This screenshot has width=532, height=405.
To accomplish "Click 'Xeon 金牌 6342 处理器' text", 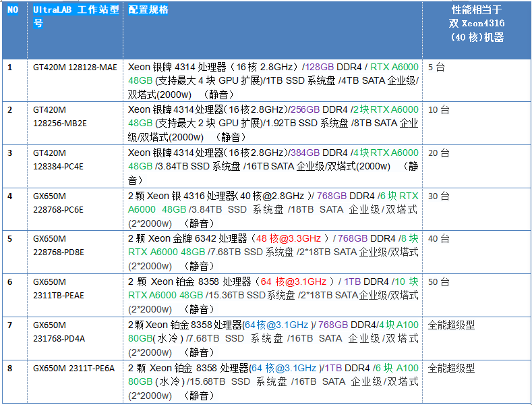I will (198, 238).
